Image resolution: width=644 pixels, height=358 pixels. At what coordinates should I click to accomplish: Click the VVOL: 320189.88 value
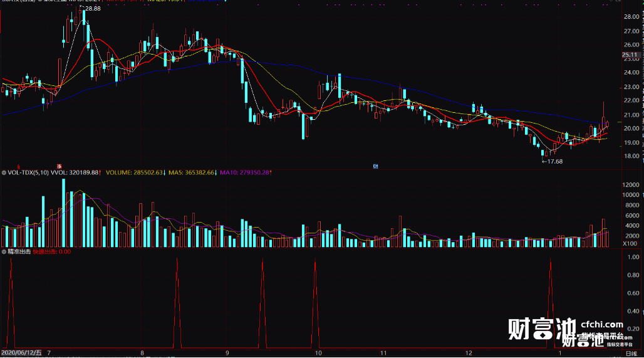[x=76, y=172]
